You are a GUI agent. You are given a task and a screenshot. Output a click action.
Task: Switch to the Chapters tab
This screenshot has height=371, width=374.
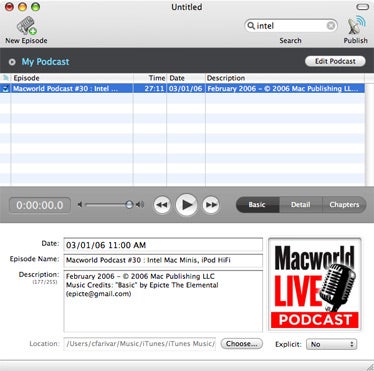click(344, 205)
